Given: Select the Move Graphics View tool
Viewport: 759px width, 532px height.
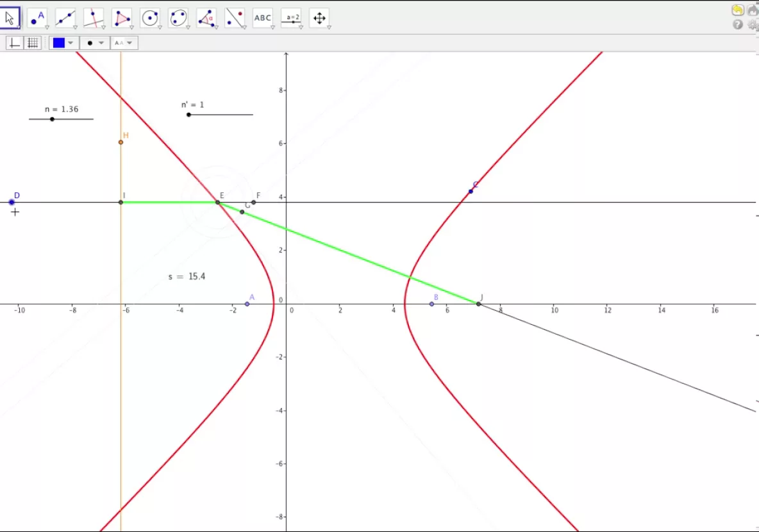Looking at the screenshot, I should pyautogui.click(x=319, y=19).
